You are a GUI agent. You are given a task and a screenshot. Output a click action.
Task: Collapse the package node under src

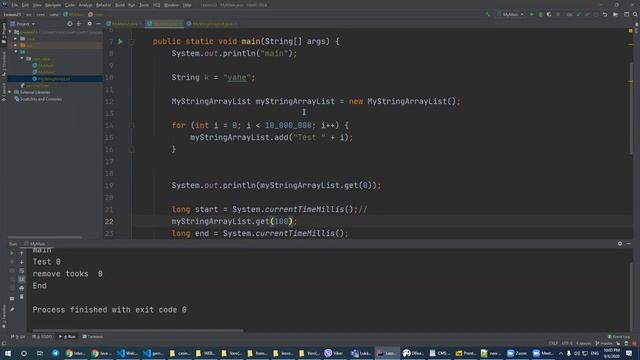pos(22,58)
